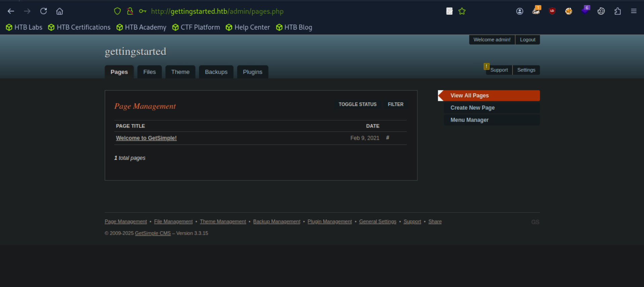Image resolution: width=644 pixels, height=287 pixels.
Task: Click the Support link in the footer
Action: [x=412, y=222]
